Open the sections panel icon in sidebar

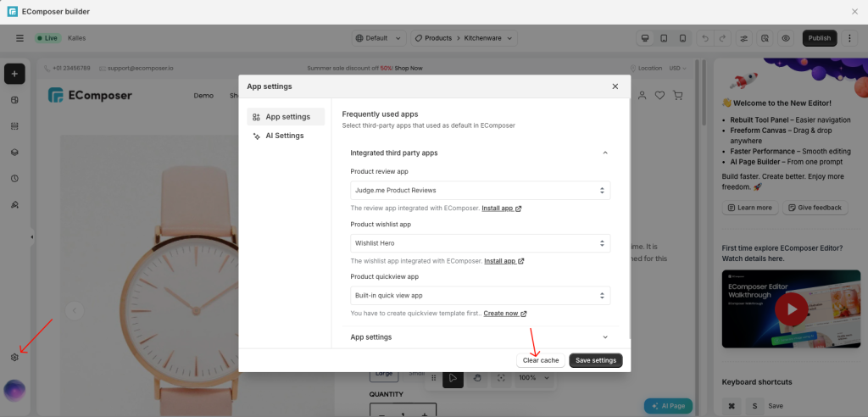click(14, 126)
